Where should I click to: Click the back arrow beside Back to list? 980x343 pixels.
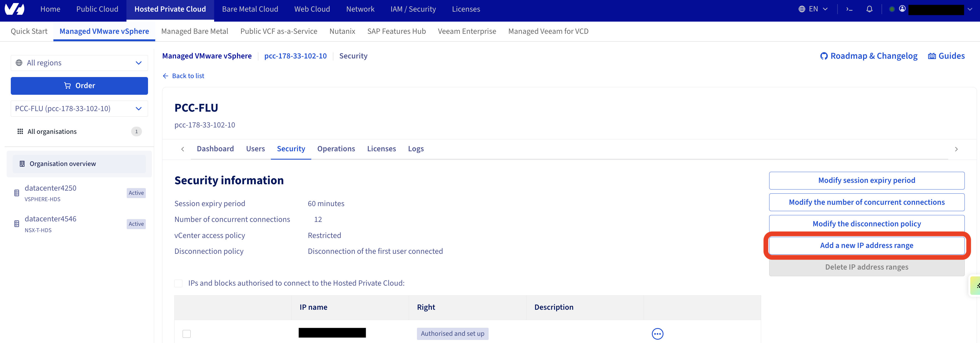click(165, 76)
